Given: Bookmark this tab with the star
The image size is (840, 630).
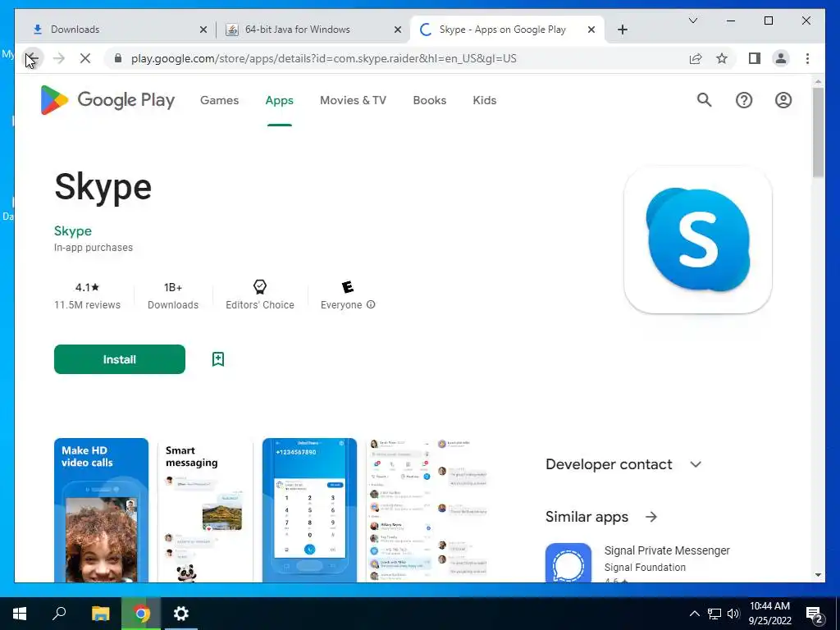Looking at the screenshot, I should tap(722, 58).
